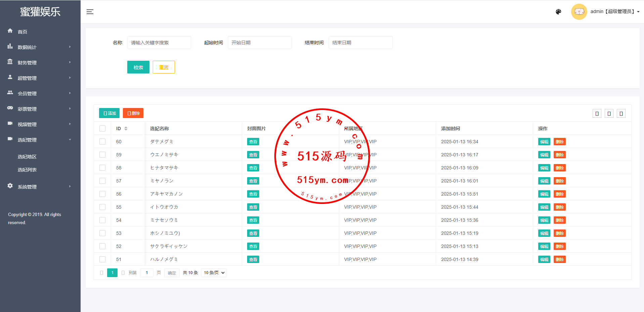Expand the admin 超级管理员 user dropdown
The image size is (644, 312).
[x=614, y=12]
